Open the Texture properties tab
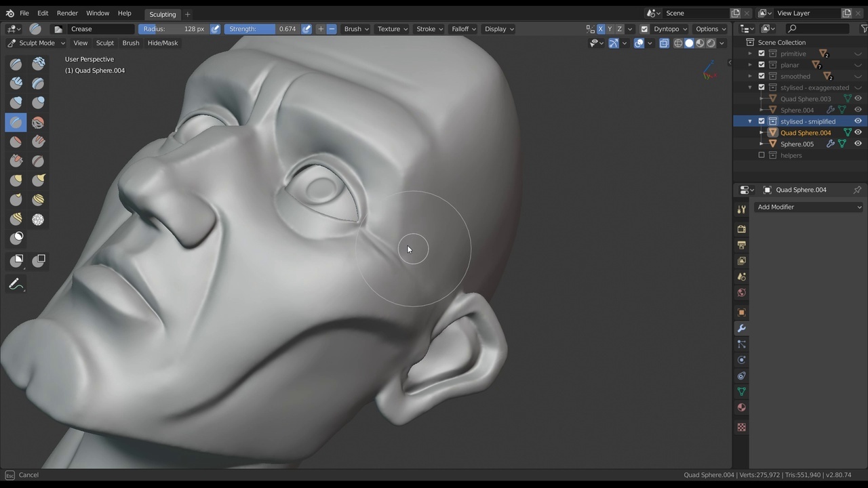The height and width of the screenshot is (488, 868). 741,427
